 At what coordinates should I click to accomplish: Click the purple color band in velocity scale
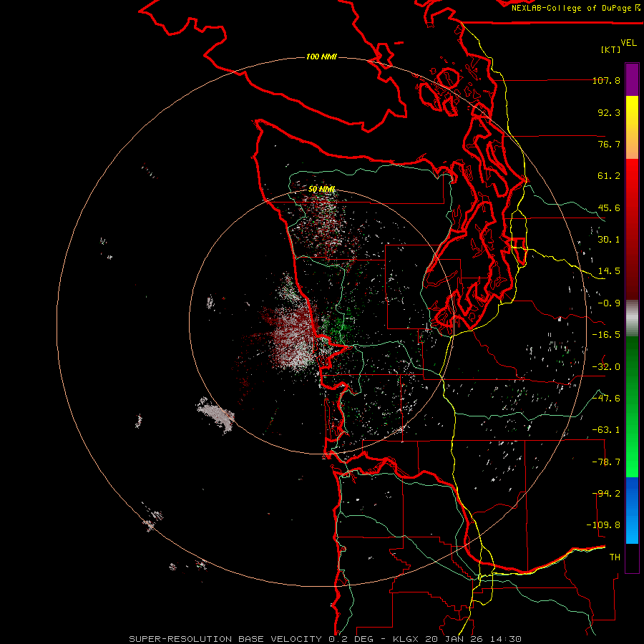[x=632, y=79]
